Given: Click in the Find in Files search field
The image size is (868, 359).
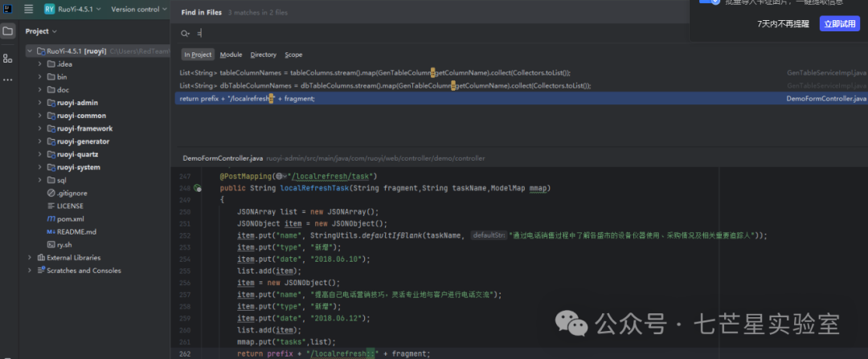Looking at the screenshot, I should [432, 34].
